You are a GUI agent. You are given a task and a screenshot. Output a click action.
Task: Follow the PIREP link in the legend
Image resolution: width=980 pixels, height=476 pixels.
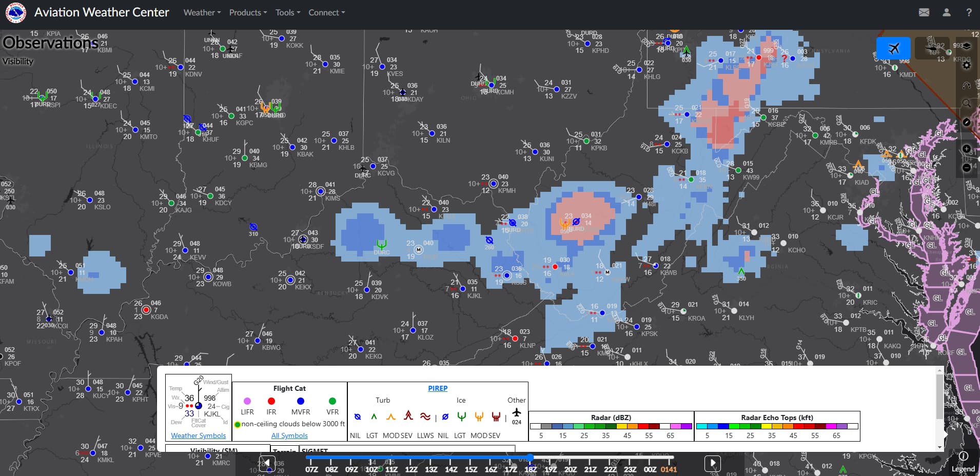438,388
